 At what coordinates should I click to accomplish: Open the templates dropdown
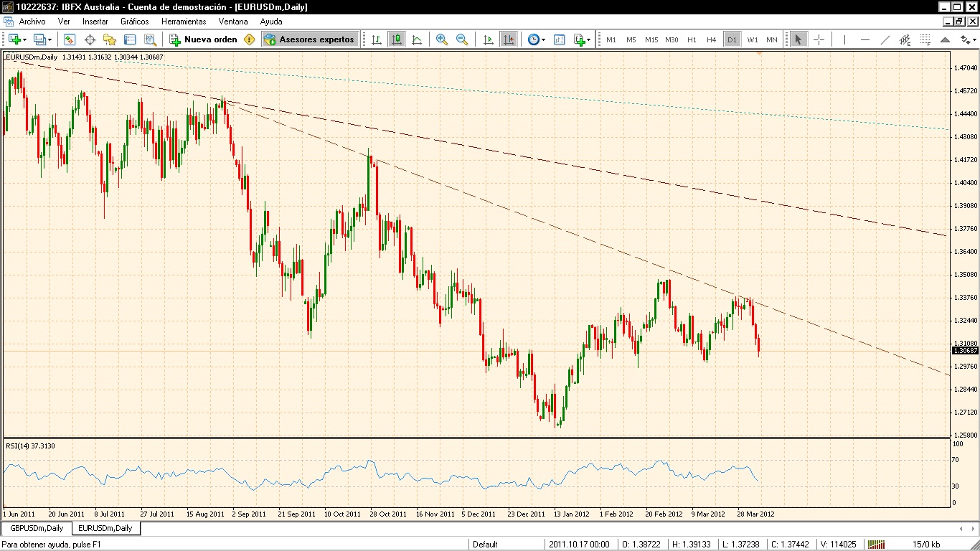click(x=559, y=39)
